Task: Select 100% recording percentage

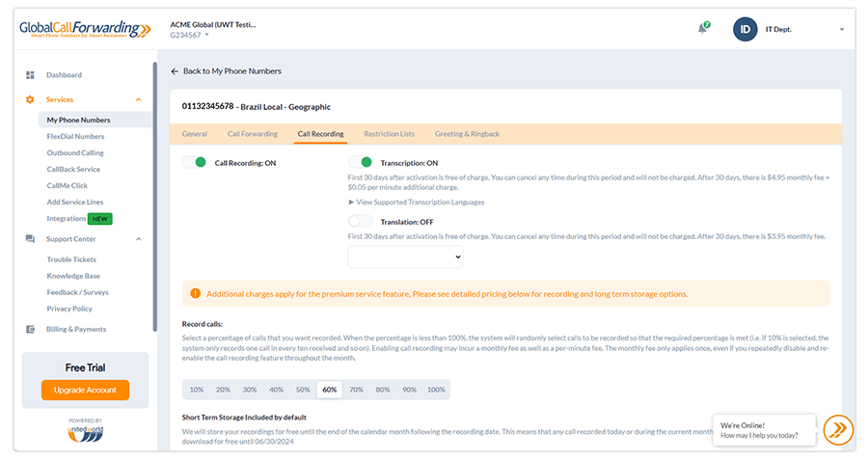Action: coord(436,390)
